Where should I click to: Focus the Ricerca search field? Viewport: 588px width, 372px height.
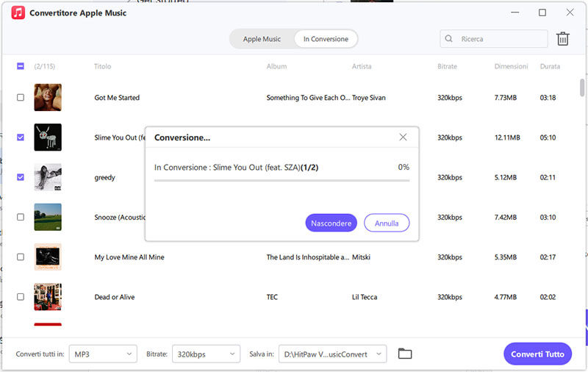493,39
